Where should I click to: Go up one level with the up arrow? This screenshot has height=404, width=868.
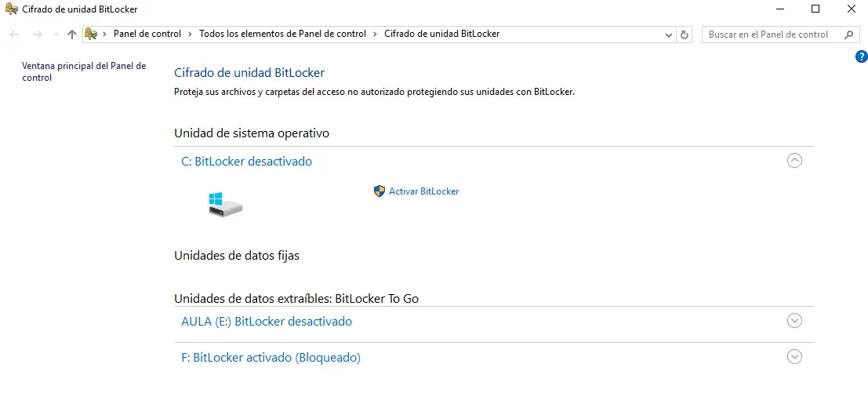72,35
